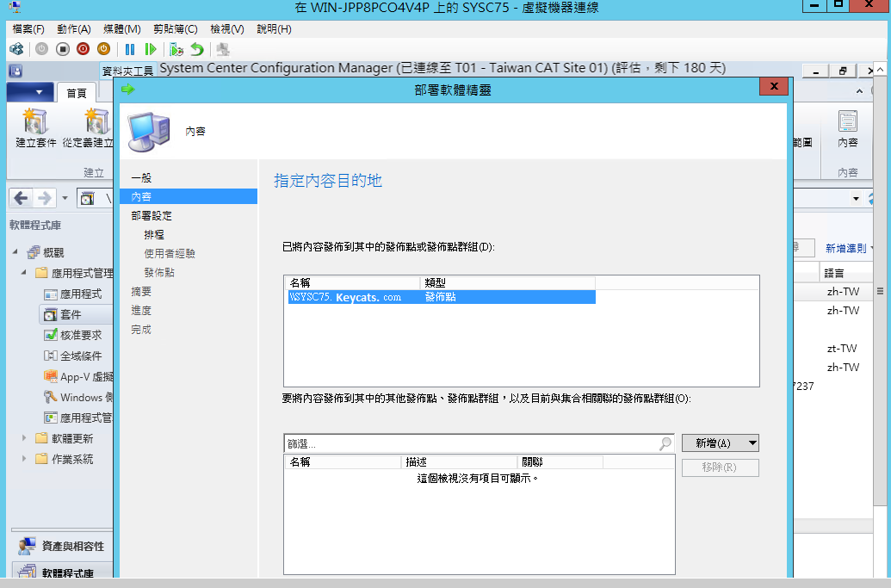Viewport: 891px width, 588px height.
Task: Open 檢視(V) menu
Action: 227,29
